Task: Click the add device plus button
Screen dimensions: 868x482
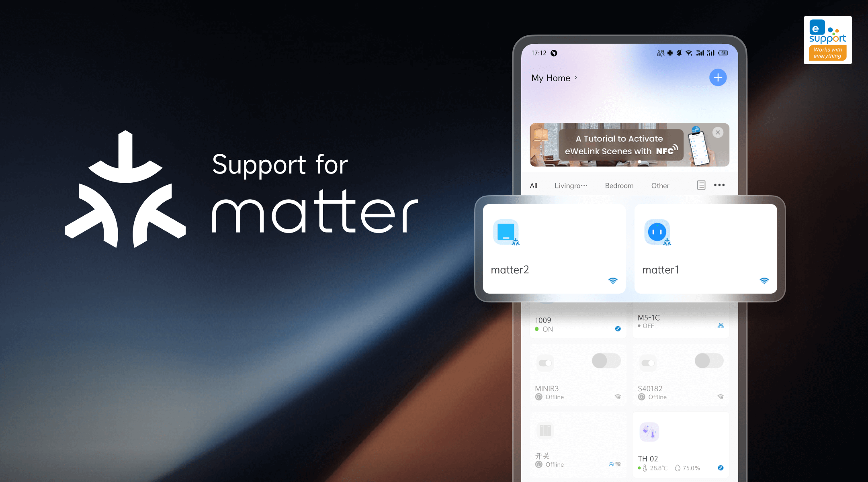Action: pyautogui.click(x=719, y=77)
